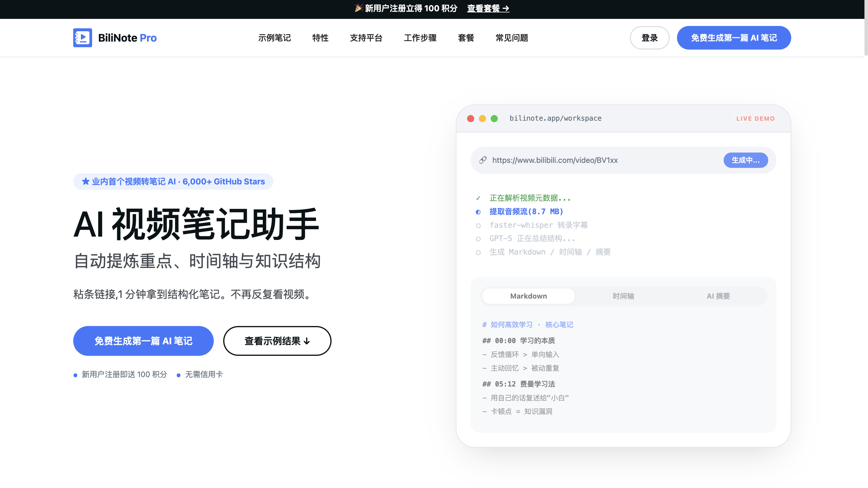Viewport: 868px width, 488px height.
Task: Select the circle beside GPT-5 正在总结结构
Action: [478, 239]
